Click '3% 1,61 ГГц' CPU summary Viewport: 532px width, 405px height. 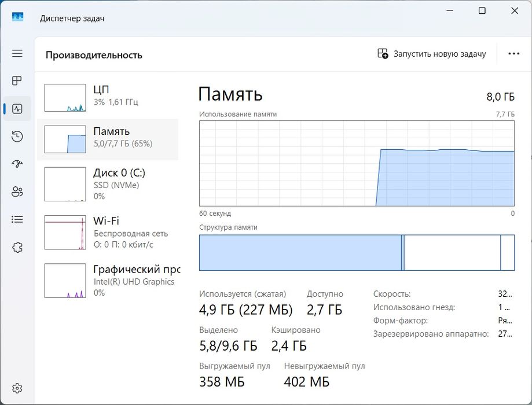coord(116,102)
